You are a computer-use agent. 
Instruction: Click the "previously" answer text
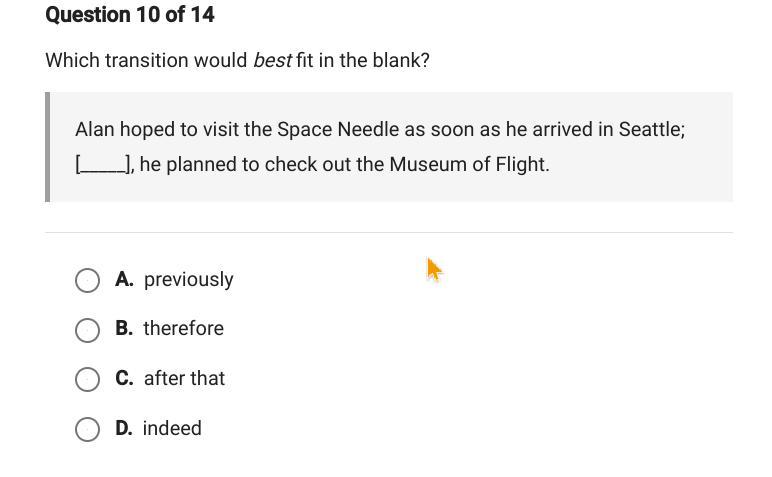(x=188, y=279)
